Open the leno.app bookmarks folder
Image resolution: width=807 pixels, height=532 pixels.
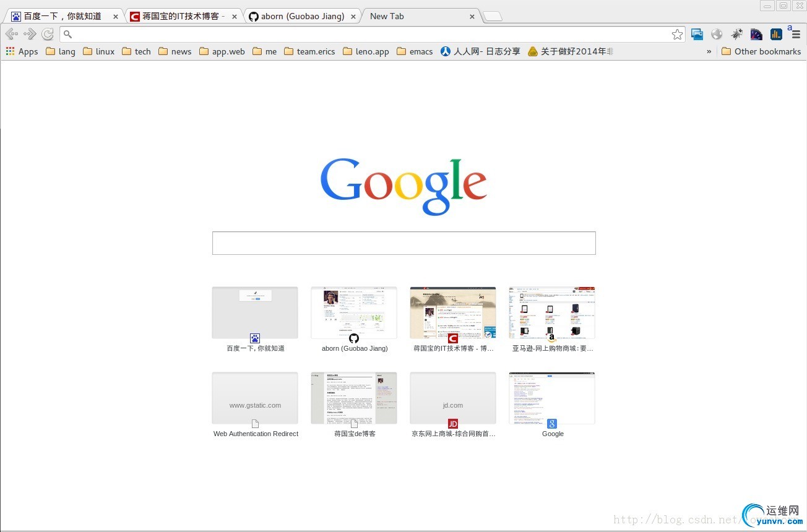[366, 51]
